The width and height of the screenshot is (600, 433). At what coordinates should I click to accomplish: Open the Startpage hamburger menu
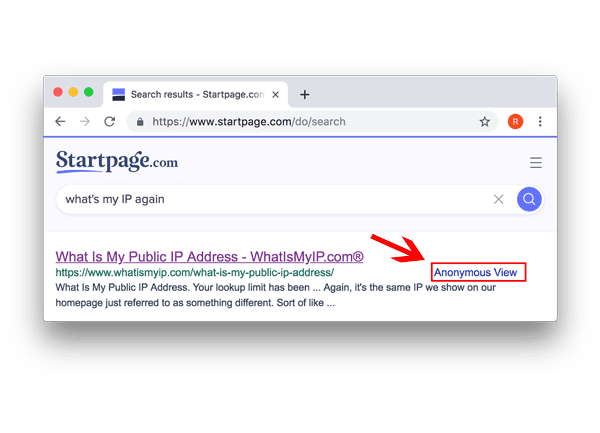tap(536, 163)
